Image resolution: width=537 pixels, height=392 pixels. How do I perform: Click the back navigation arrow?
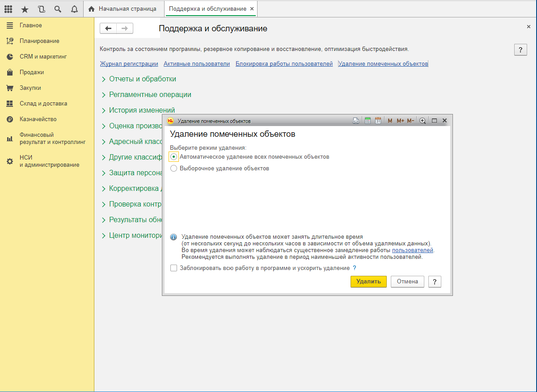(108, 29)
